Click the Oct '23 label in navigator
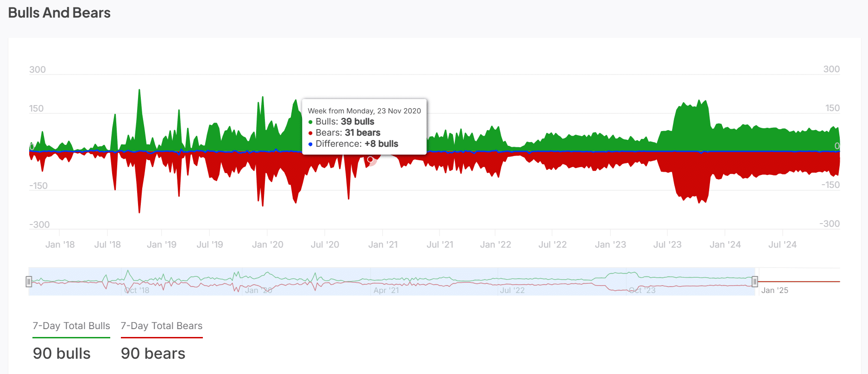Screen dimensions: 868x374 [x=642, y=290]
